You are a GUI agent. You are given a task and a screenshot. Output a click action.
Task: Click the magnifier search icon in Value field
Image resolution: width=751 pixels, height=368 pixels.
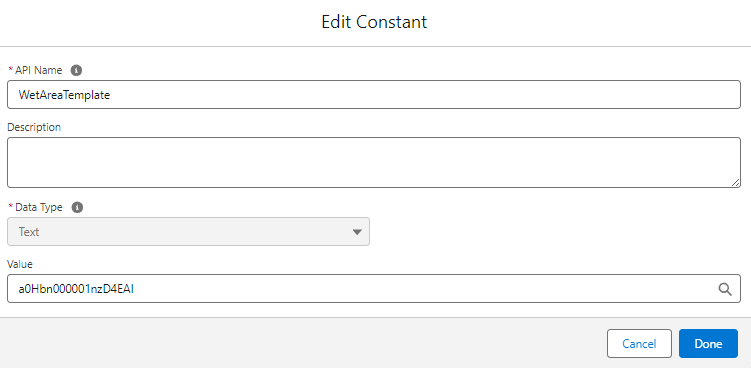(725, 289)
